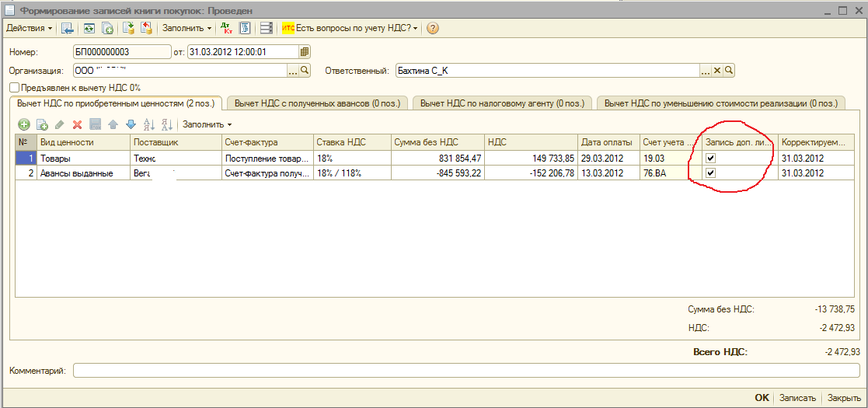Viewport: 868px width, 408px height.
Task: Click the Сумма без НДС column header
Action: 437,143
